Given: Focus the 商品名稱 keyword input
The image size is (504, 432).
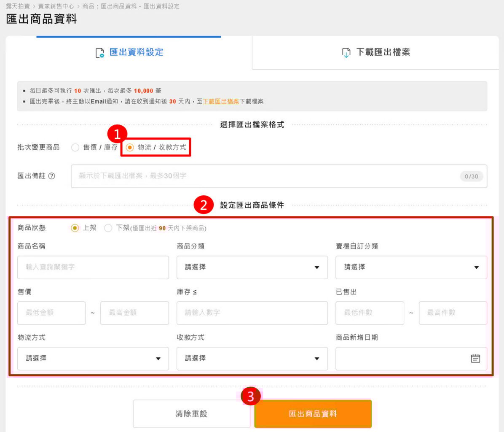Looking at the screenshot, I should point(93,267).
